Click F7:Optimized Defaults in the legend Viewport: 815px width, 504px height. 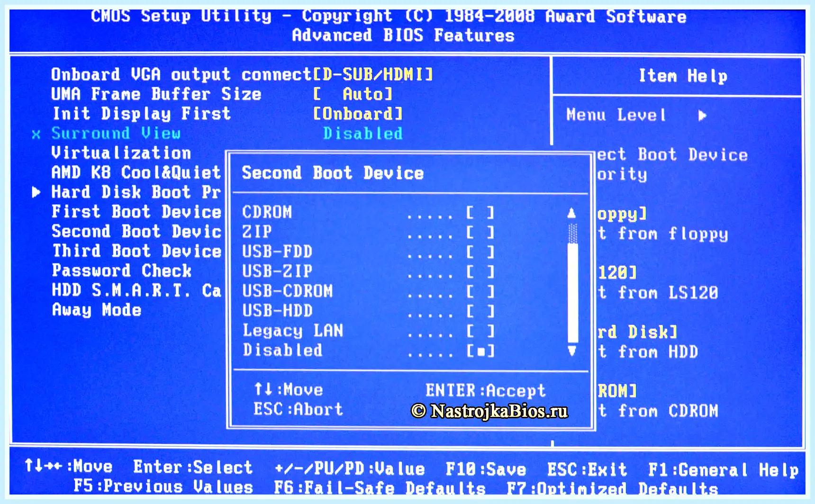click(x=612, y=488)
